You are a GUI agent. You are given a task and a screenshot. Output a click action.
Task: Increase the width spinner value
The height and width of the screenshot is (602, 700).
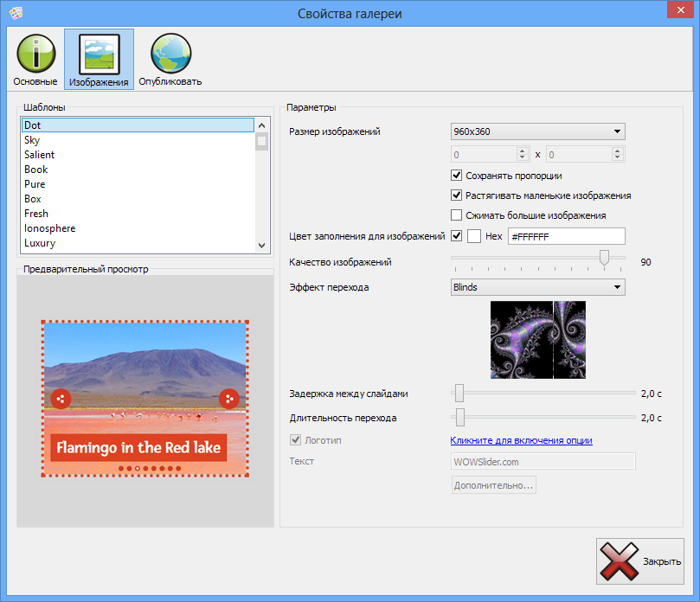(523, 150)
